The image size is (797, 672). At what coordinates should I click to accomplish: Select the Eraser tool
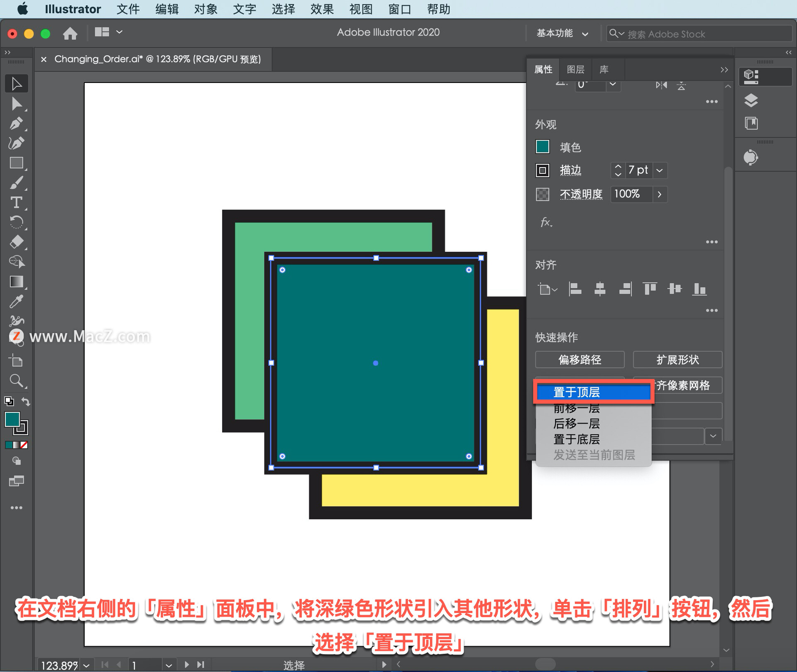click(17, 242)
